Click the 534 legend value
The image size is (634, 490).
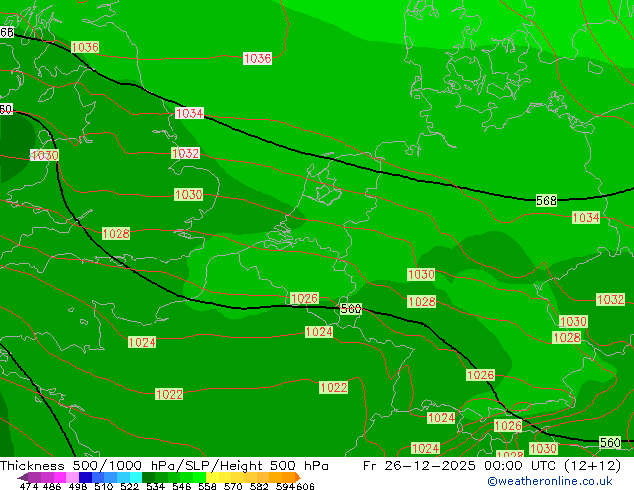[x=155, y=486]
